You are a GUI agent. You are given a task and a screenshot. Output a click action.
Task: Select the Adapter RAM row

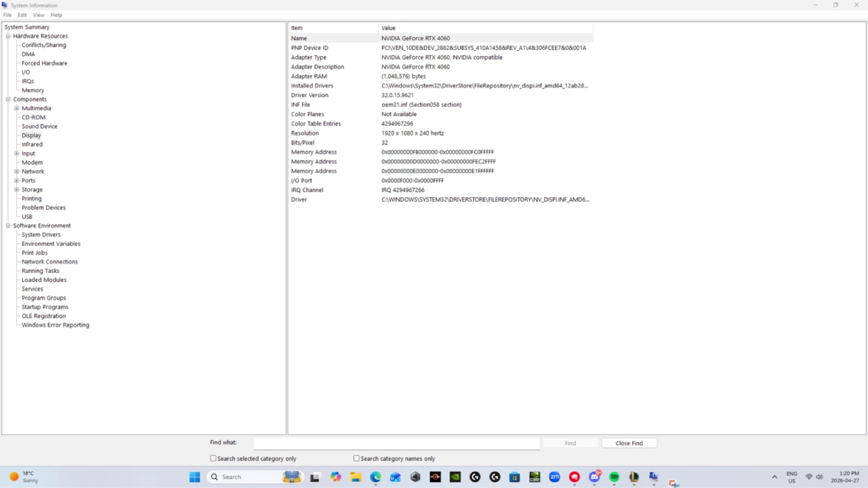(441, 77)
